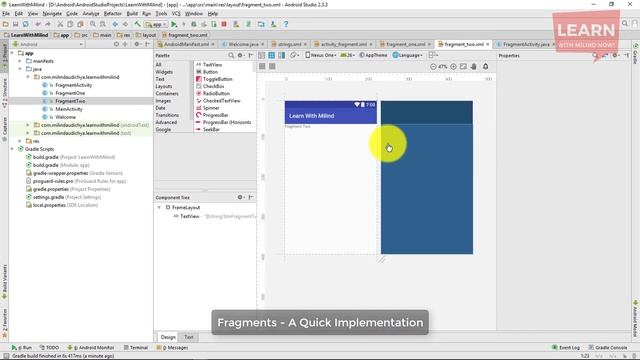Screen dimensions: 640x360
Task: Click the Open folder toolbar icon
Action: pos(6,24)
